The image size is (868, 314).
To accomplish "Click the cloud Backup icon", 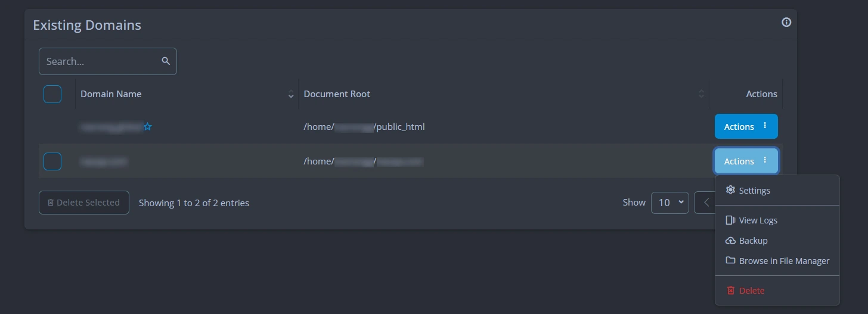I will pyautogui.click(x=730, y=241).
